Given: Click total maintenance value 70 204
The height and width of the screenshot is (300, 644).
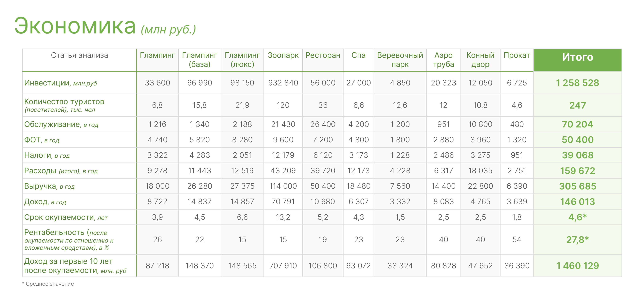Looking at the screenshot, I should click(x=577, y=124).
